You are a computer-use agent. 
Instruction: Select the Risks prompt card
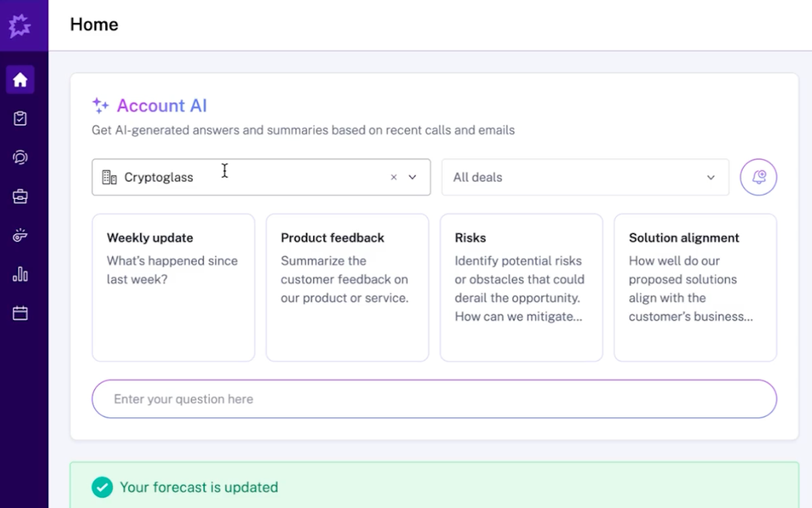click(x=520, y=286)
